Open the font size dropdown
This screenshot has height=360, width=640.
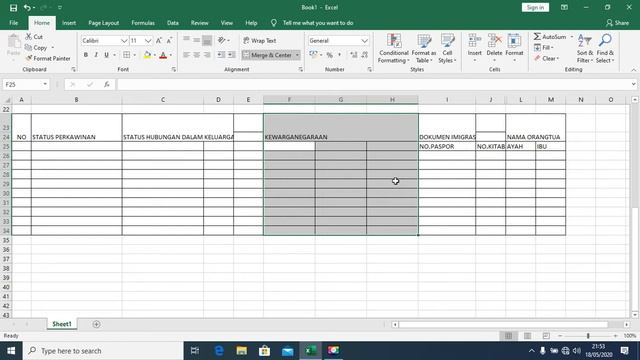pyautogui.click(x=148, y=41)
